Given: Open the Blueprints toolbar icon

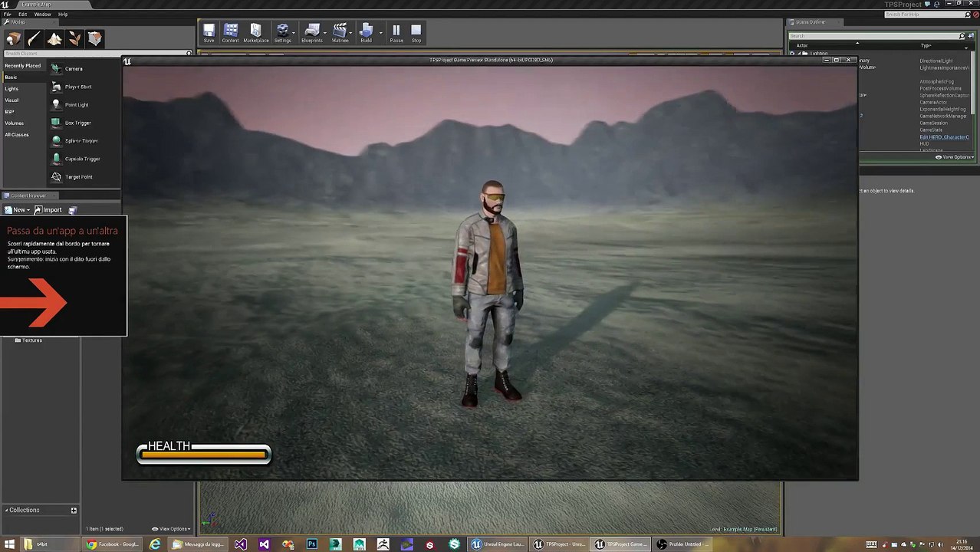Looking at the screenshot, I should click(312, 33).
